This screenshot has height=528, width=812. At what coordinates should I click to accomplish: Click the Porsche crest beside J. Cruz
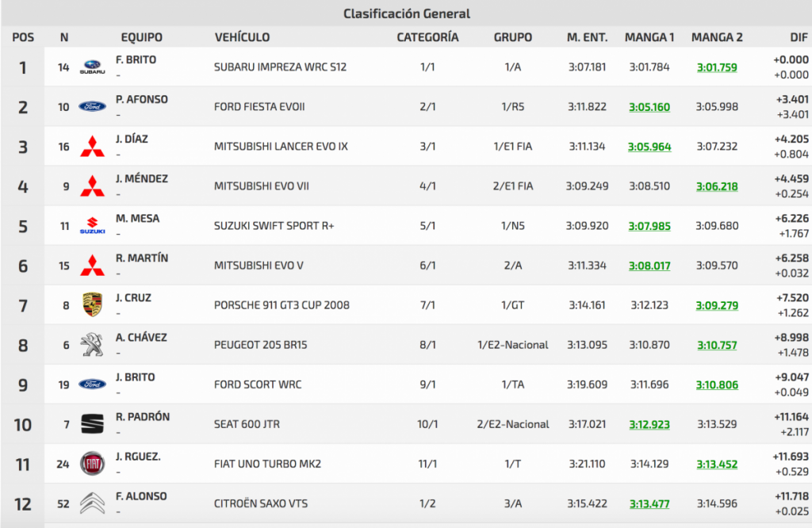(x=92, y=305)
